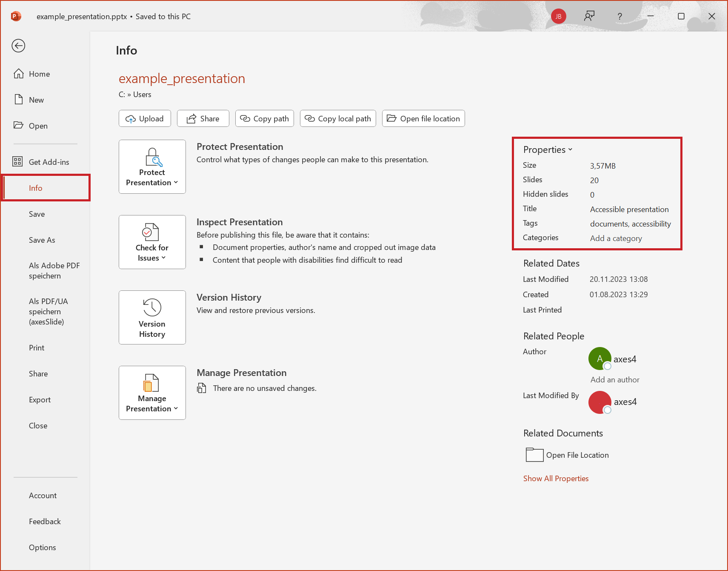The height and width of the screenshot is (571, 728).
Task: Expand the Properties dropdown heading
Action: [548, 150]
